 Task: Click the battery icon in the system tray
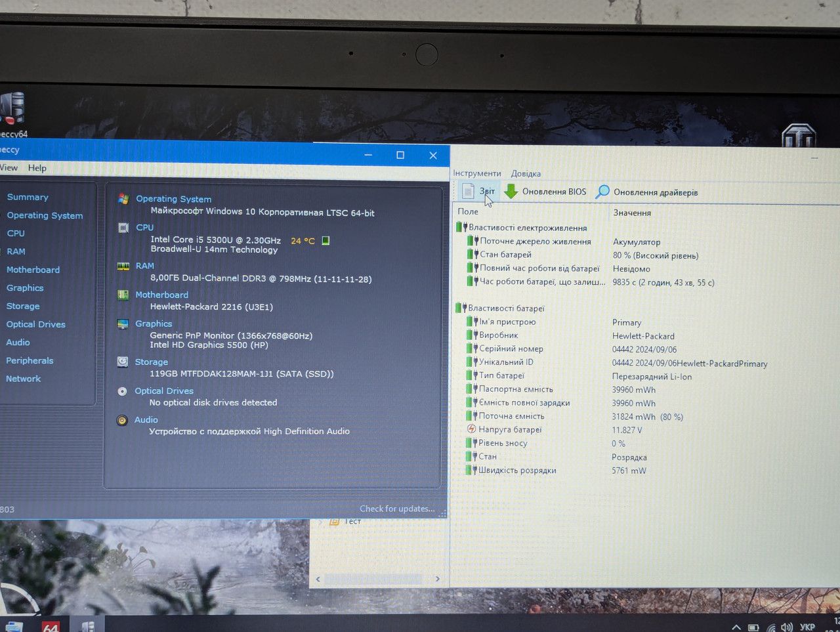(753, 628)
